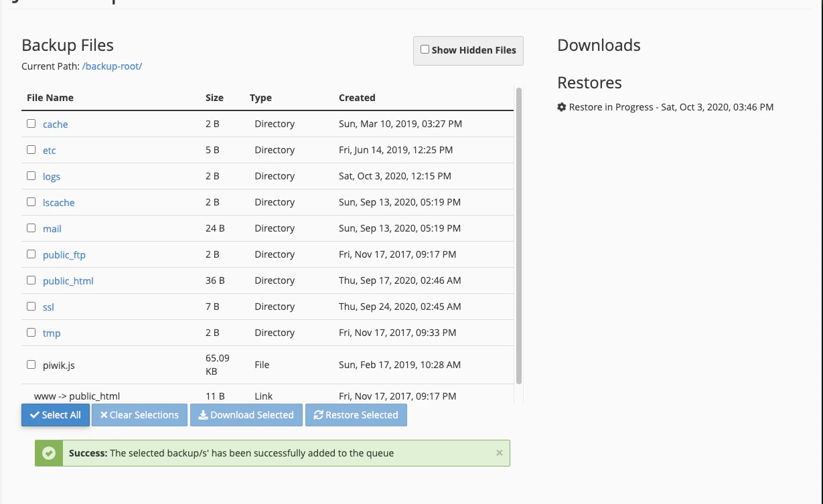Check the public_html checkbox

tap(31, 280)
